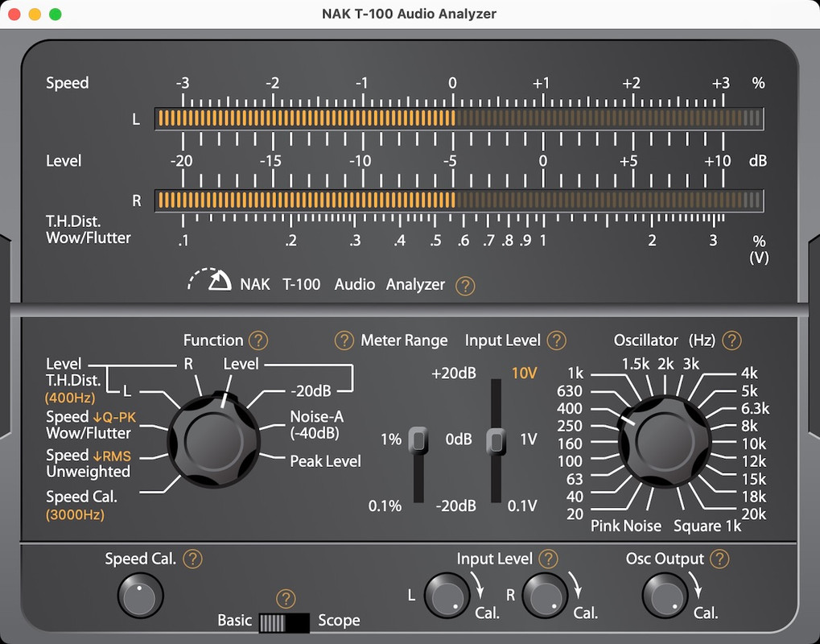Choose the 20k oscillator frequency
The height and width of the screenshot is (644, 820).
click(753, 514)
